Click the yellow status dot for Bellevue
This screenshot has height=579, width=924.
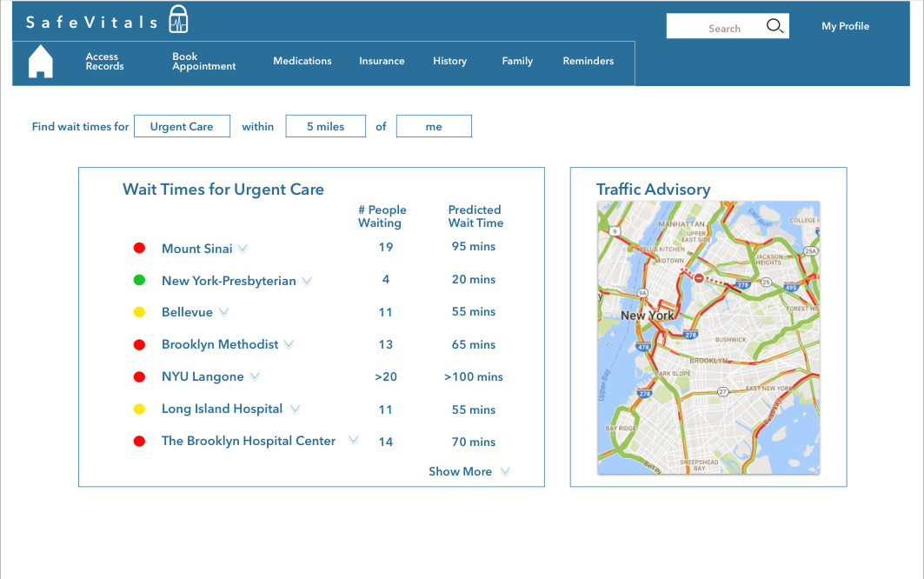tap(139, 312)
